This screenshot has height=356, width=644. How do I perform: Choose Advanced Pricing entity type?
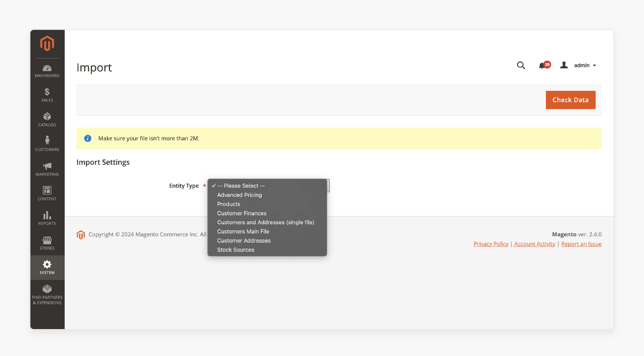tap(267, 195)
